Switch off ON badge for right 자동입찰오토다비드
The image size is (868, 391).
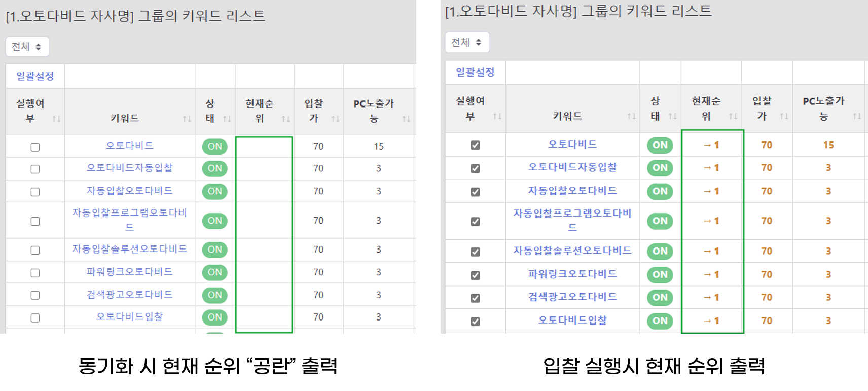click(x=660, y=191)
